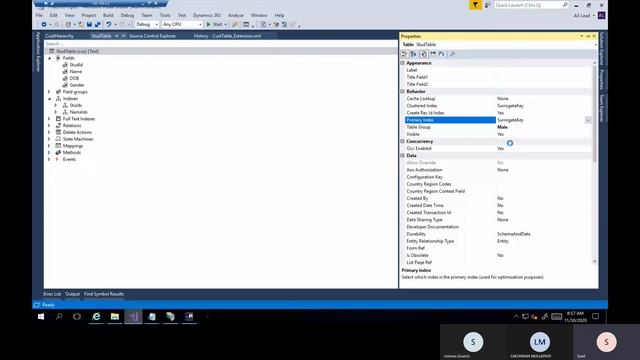The height and width of the screenshot is (360, 640).
Task: Click the feedback filter icon near Quick Launch
Action: pos(475,5)
